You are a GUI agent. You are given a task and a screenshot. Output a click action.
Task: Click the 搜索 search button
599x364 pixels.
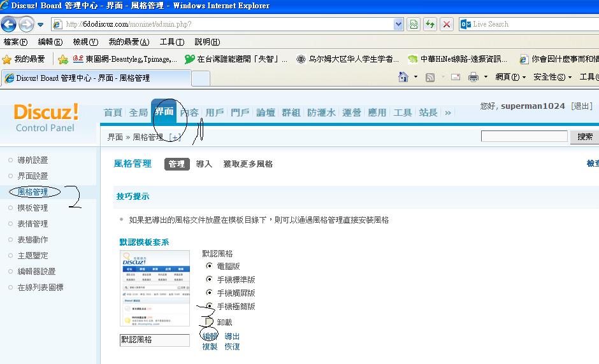[x=585, y=137]
